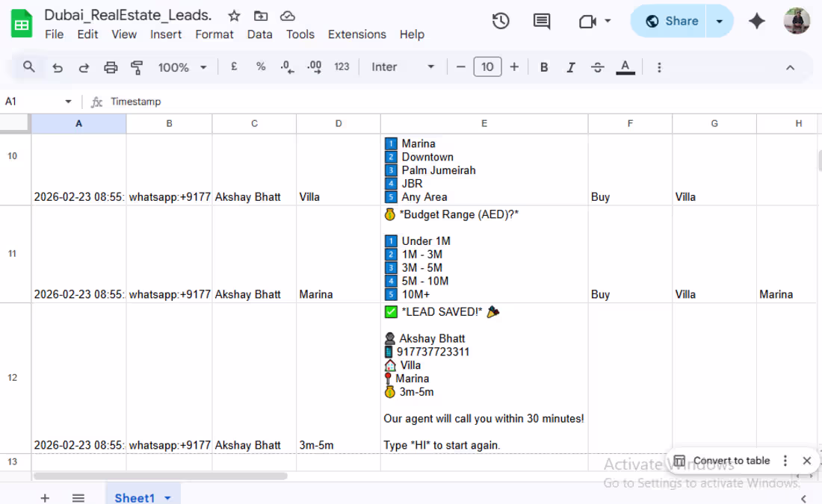Start a Meet call camera icon
Viewport: 822px width, 504px height.
(587, 21)
